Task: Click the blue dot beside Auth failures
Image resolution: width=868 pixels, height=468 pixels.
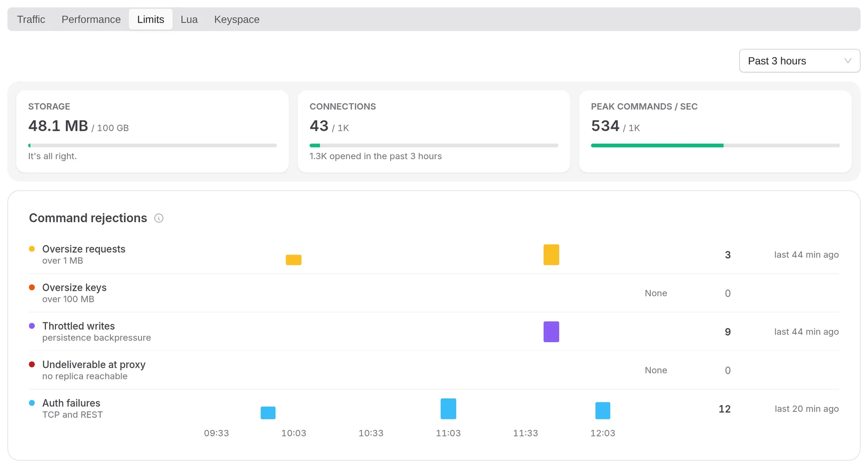Action: pyautogui.click(x=32, y=402)
